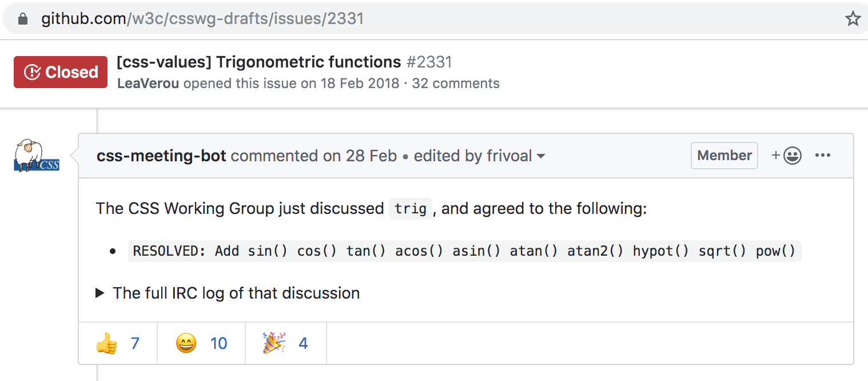868x381 pixels.
Task: Click the css-meeting-bot username link
Action: tap(161, 156)
